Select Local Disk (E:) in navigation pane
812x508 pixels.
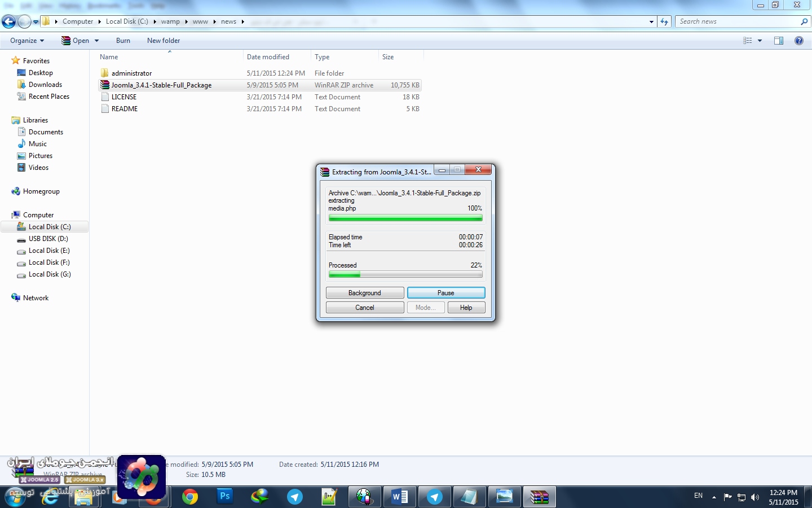tap(49, 251)
